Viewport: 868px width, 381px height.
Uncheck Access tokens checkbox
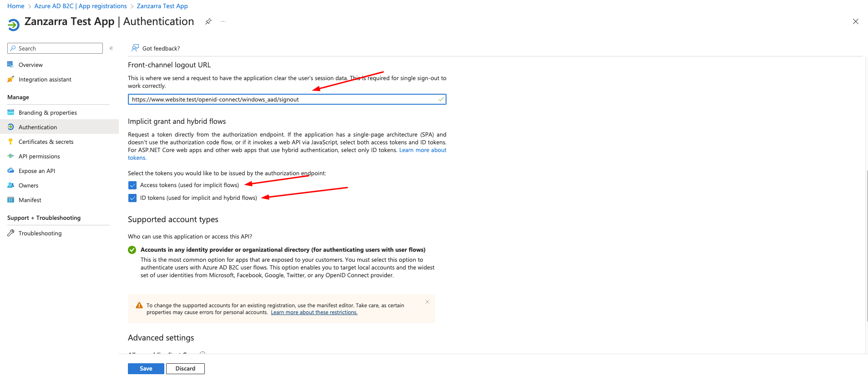click(x=132, y=185)
